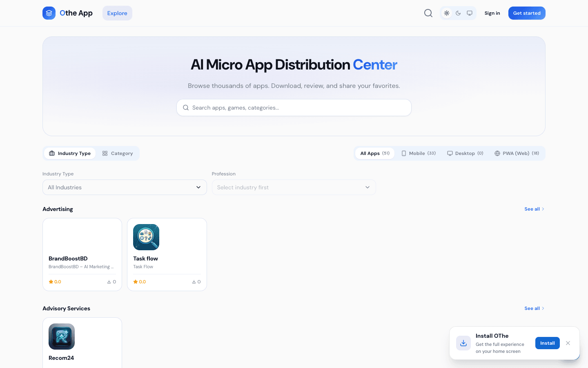Open the Explore page
Image resolution: width=588 pixels, height=368 pixels.
[x=117, y=13]
